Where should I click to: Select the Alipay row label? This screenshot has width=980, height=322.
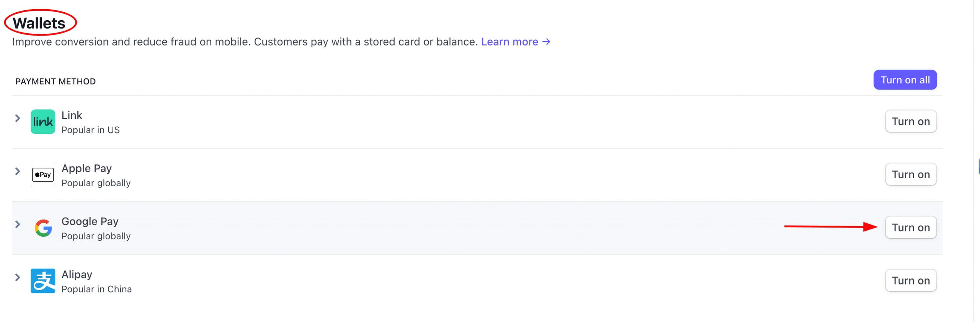pyautogui.click(x=77, y=274)
